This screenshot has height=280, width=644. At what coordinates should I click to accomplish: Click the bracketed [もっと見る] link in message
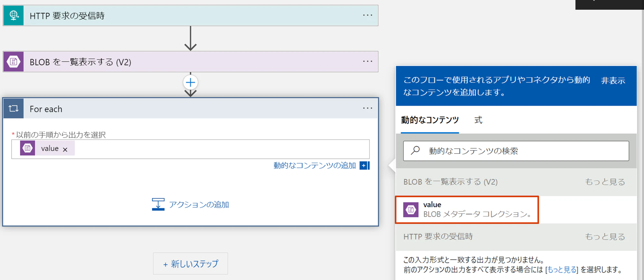(562, 270)
